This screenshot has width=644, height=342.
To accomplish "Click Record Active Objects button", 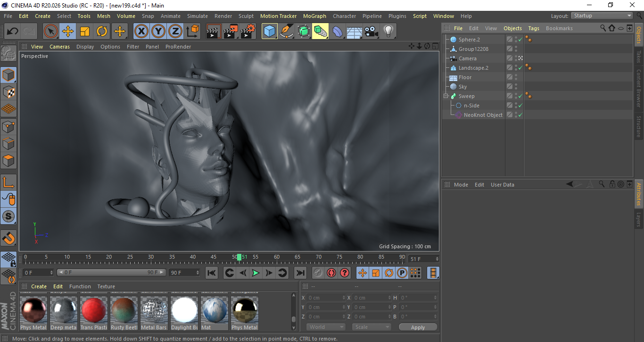I will click(318, 273).
